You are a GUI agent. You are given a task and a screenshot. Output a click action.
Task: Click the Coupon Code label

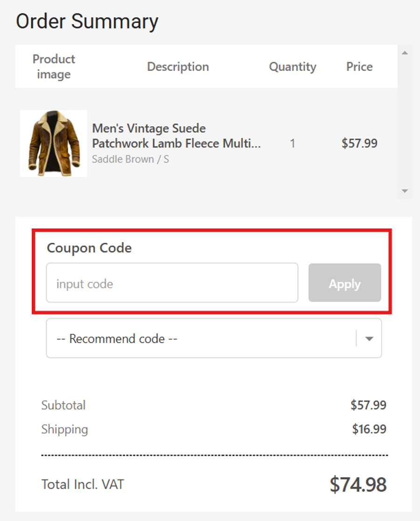[89, 248]
